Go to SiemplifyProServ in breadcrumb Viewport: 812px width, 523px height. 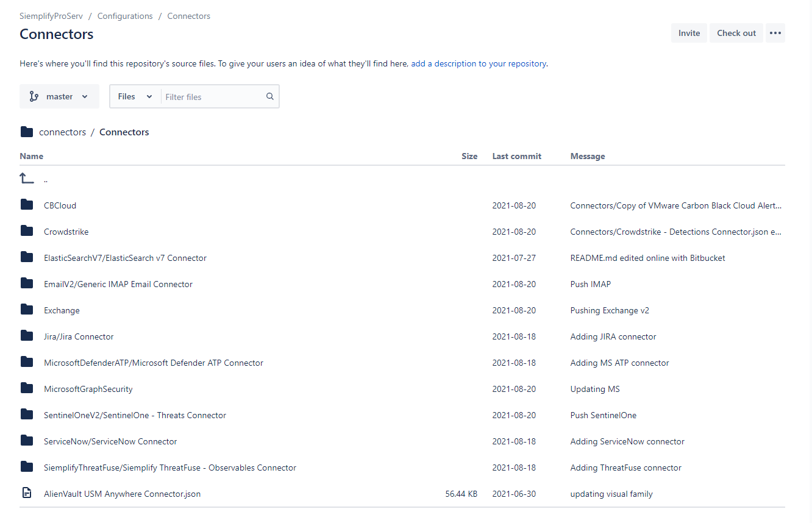click(51, 16)
